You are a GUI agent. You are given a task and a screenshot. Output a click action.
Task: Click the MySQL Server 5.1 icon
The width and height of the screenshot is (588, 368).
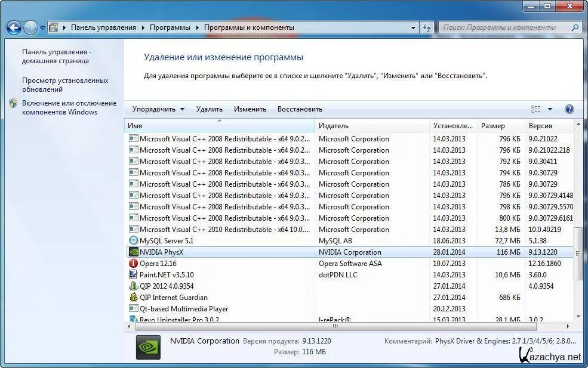pyautogui.click(x=133, y=240)
